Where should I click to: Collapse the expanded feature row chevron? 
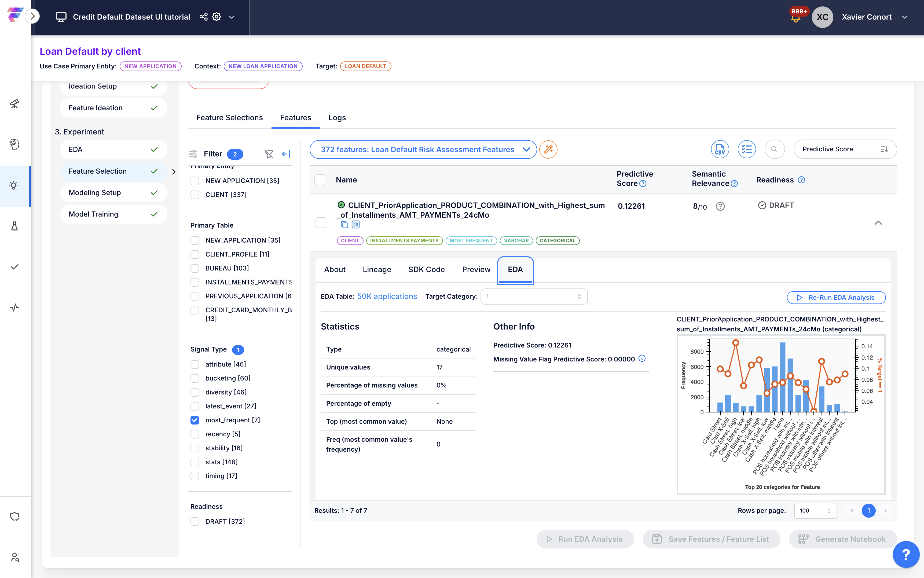pyautogui.click(x=878, y=223)
